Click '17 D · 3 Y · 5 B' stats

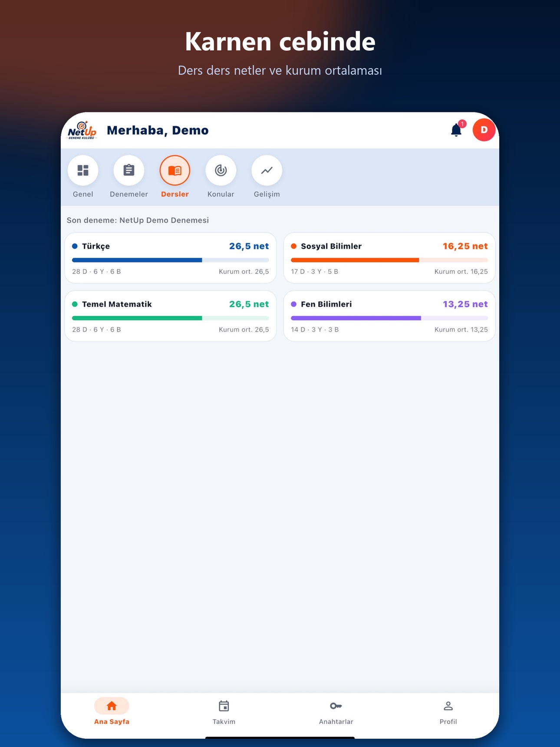[x=315, y=272]
